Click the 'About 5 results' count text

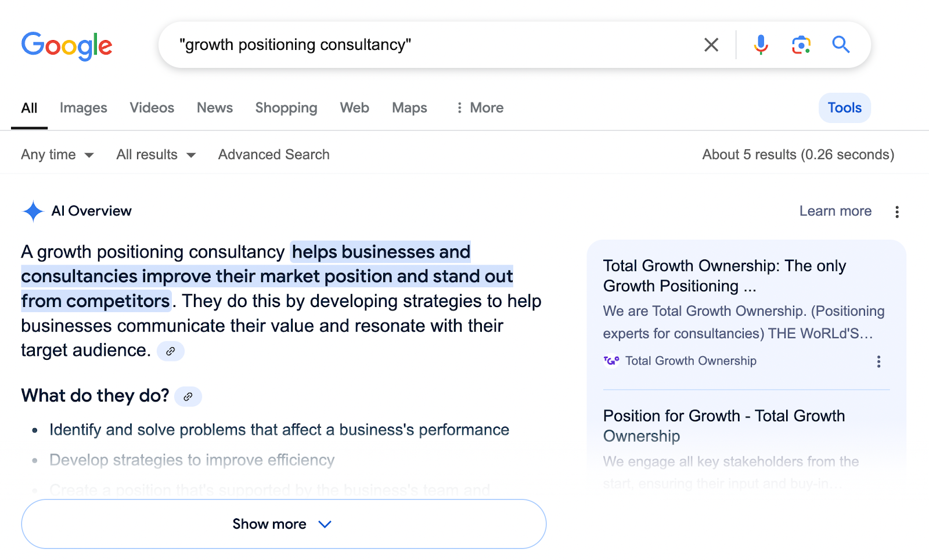(x=798, y=155)
